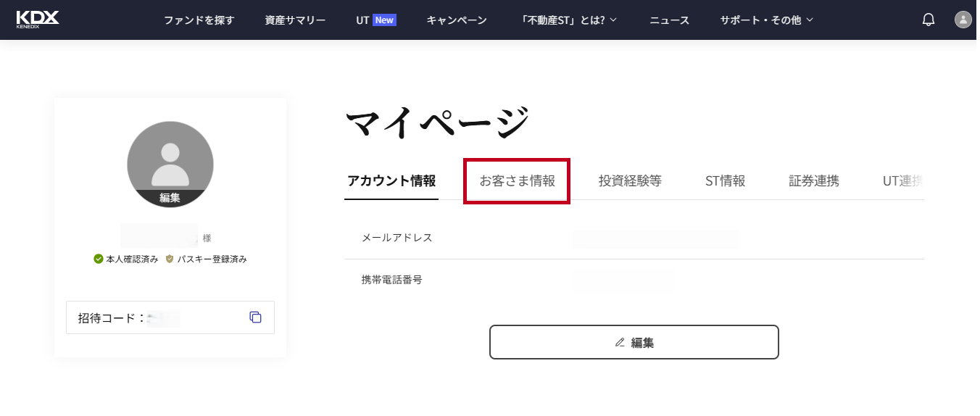
Task: Open キャンペーン page
Action: pos(457,20)
